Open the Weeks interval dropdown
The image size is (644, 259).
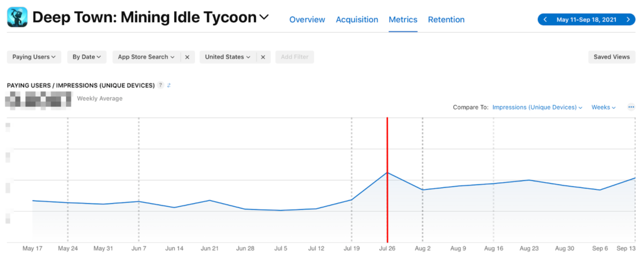[x=603, y=107]
